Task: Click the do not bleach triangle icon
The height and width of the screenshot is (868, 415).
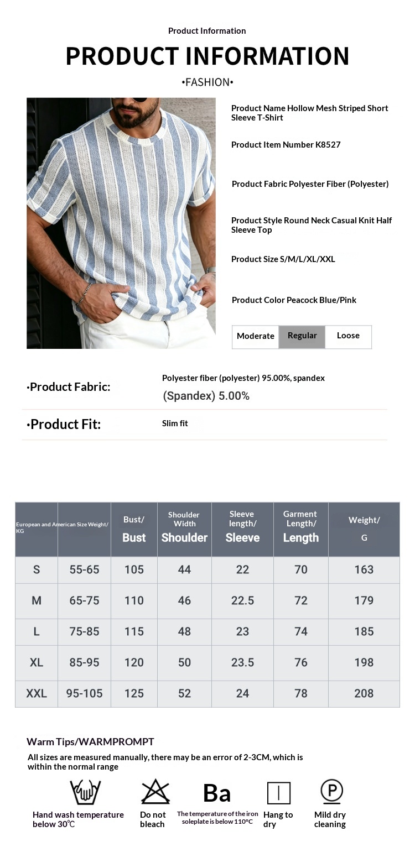Action: (155, 792)
